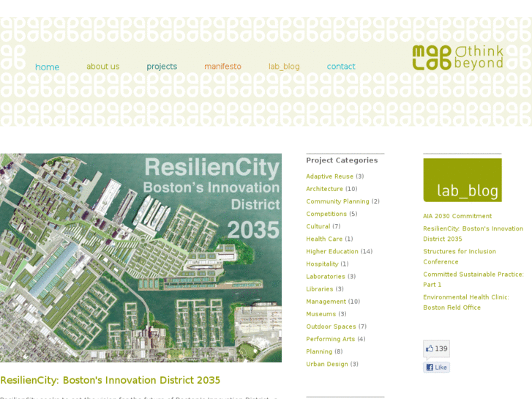Select the Hospitality category
532x399 pixels.
click(322, 264)
